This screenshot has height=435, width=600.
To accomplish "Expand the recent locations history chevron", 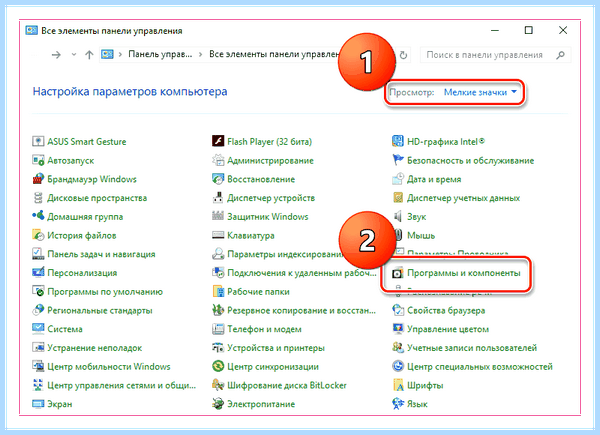I will [x=74, y=55].
